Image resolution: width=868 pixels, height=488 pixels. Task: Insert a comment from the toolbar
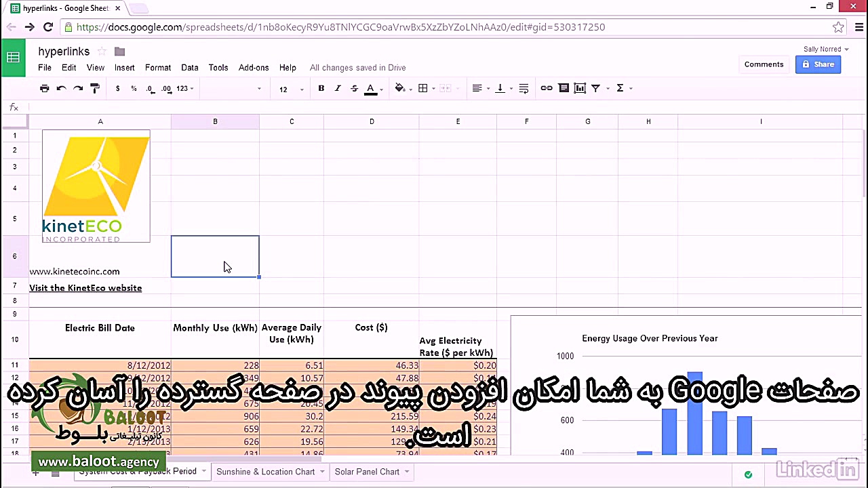(564, 88)
